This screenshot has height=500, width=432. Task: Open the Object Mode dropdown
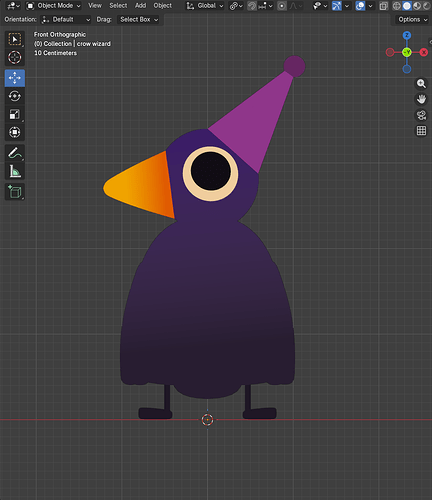coord(54,6)
